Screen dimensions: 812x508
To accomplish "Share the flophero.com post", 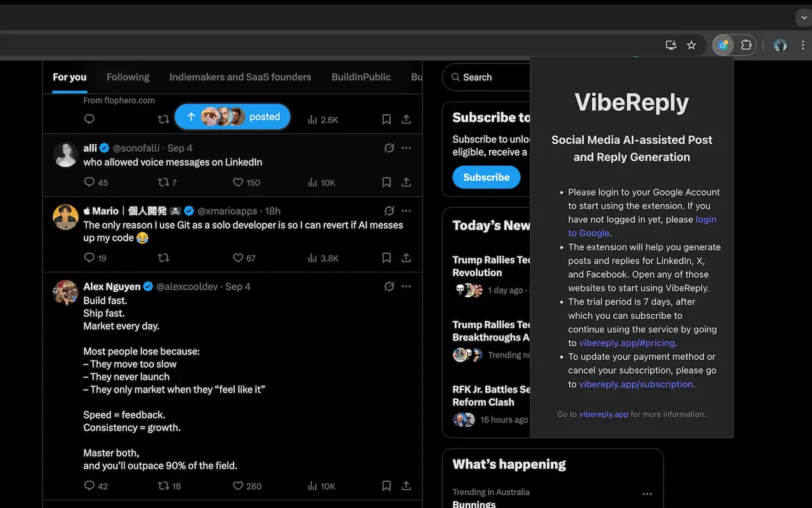I will [406, 119].
